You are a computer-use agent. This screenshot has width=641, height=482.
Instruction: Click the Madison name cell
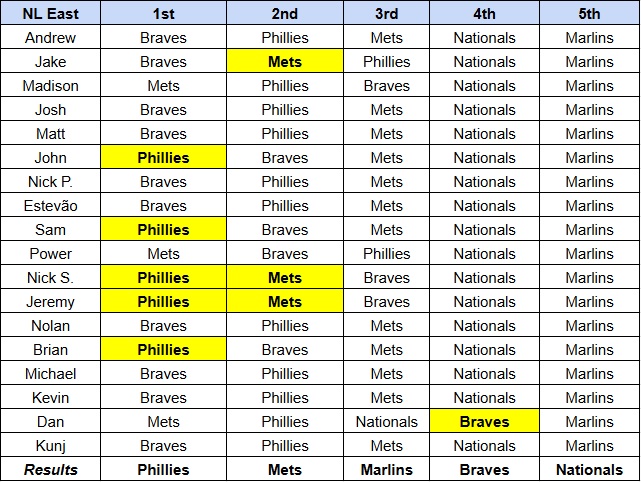[50, 86]
